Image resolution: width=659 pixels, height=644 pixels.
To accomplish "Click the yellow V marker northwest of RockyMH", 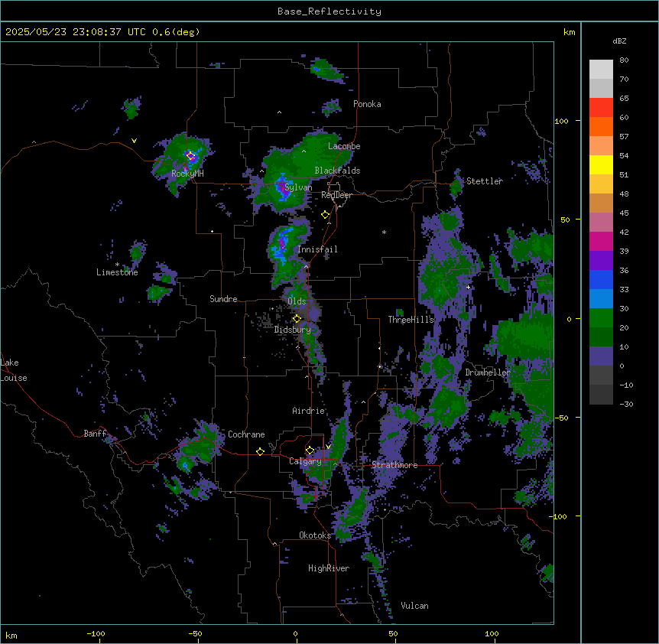I will click(x=134, y=141).
